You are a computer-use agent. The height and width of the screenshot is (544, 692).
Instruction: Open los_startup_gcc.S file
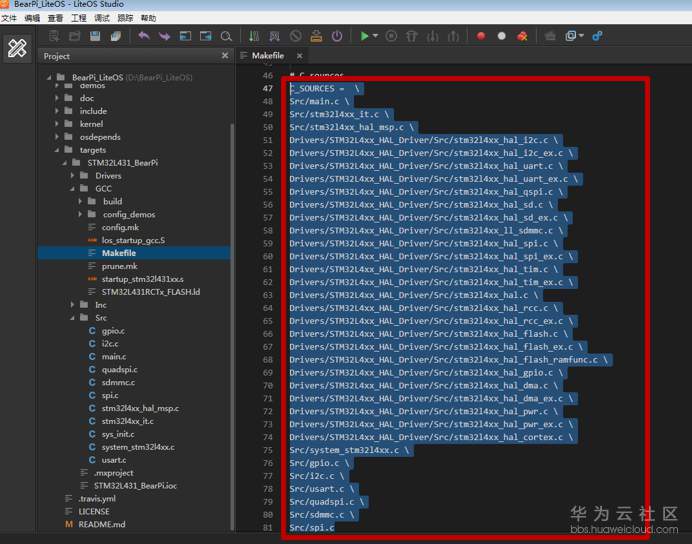click(x=133, y=240)
